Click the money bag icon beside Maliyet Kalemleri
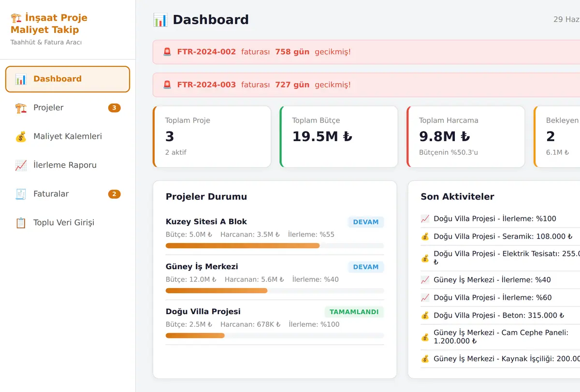580x392 pixels. 21,137
